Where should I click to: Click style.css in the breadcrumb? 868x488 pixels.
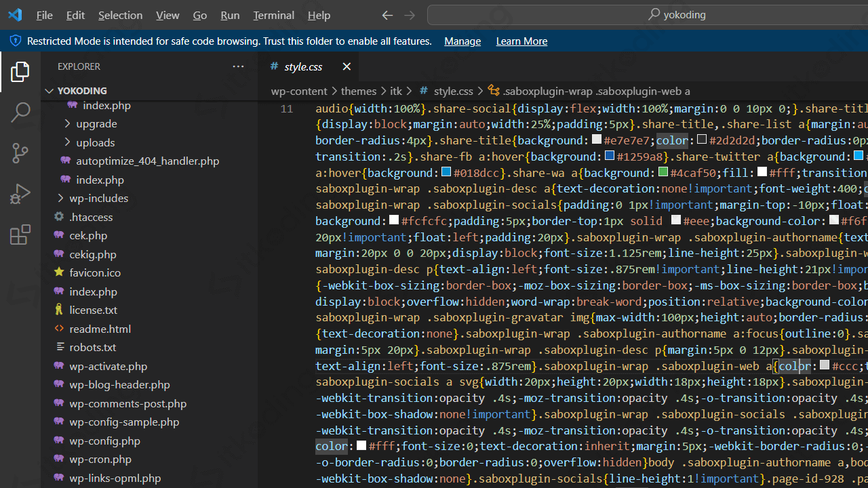[453, 91]
